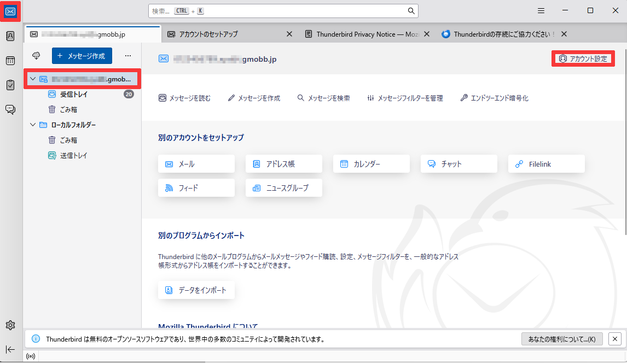Click the globe icon beside メッセージ作成
The width and height of the screenshot is (627, 364).
(x=36, y=55)
